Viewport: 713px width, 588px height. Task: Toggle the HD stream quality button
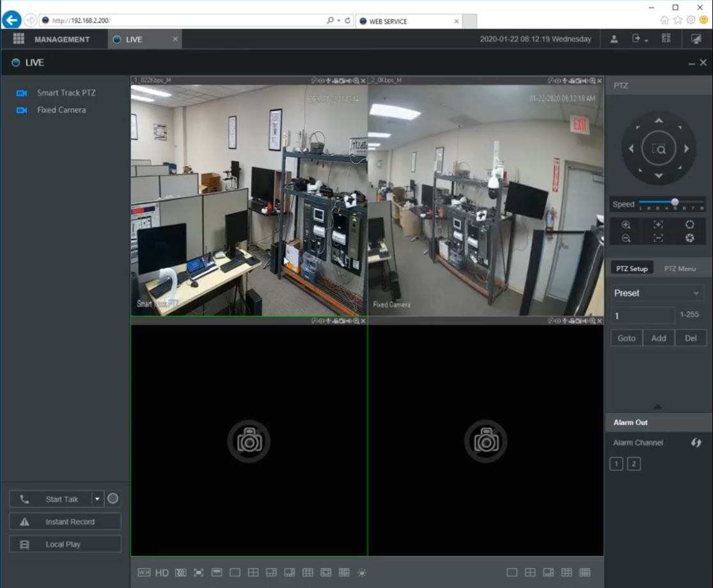162,573
